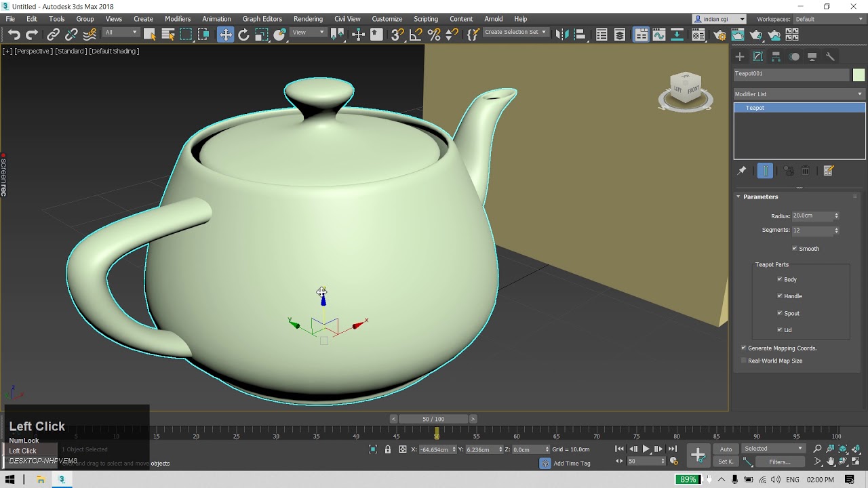Open the Rendered Frame Window
The width and height of the screenshot is (868, 488).
coord(738,35)
